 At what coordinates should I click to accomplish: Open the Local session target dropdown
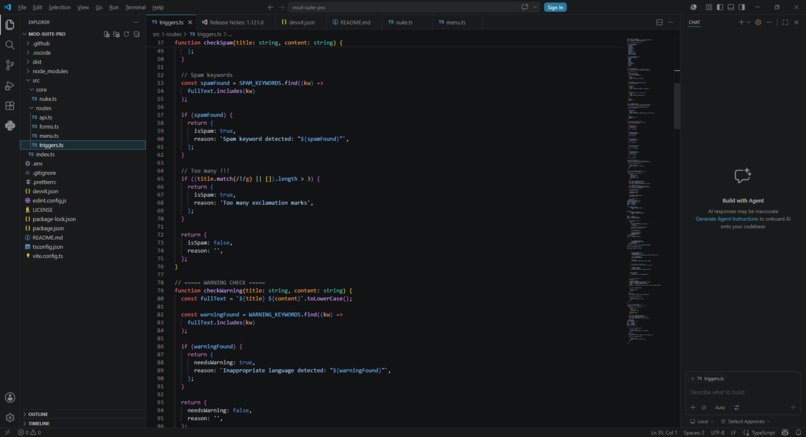[702, 422]
